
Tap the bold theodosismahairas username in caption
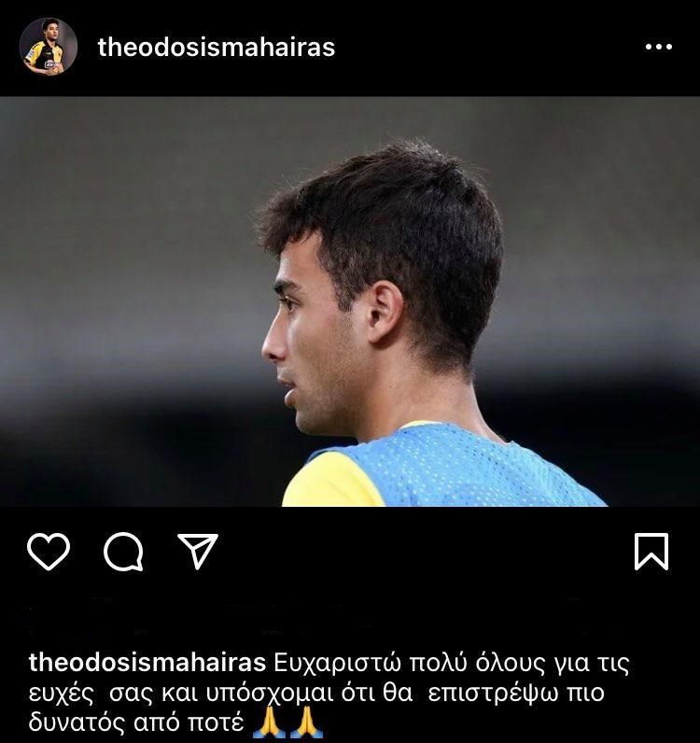click(x=147, y=663)
